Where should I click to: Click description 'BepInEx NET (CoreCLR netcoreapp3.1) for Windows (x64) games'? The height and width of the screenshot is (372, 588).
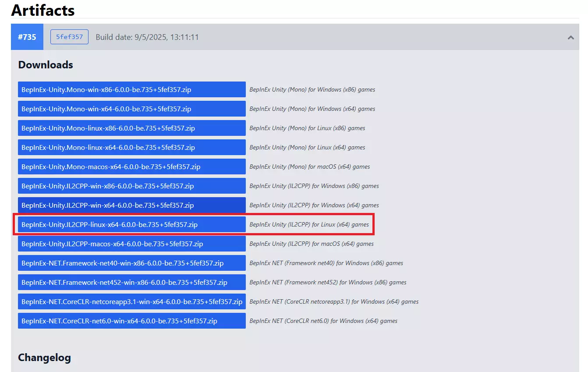[x=334, y=301]
